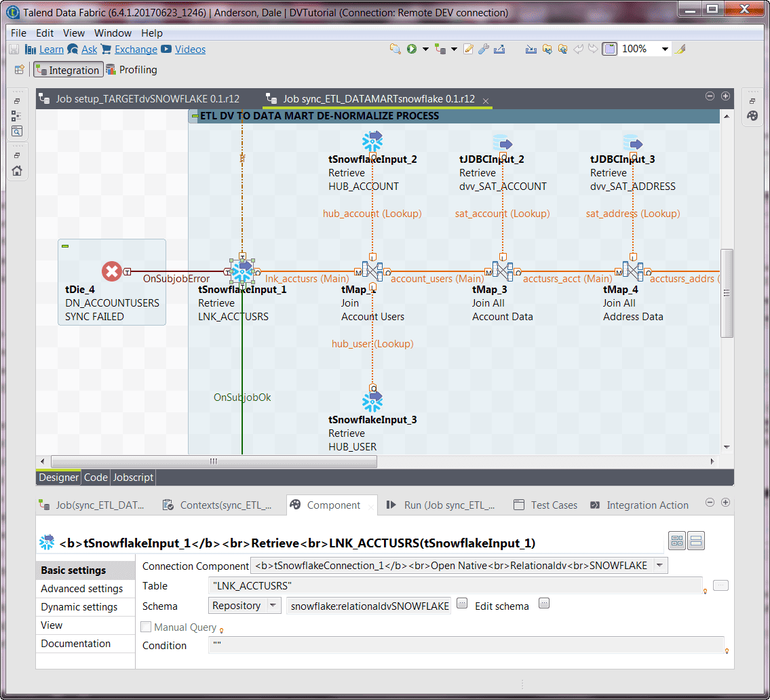The width and height of the screenshot is (770, 700).
Task: Select the tMap_4 Join All Address Data component
Action: [634, 270]
